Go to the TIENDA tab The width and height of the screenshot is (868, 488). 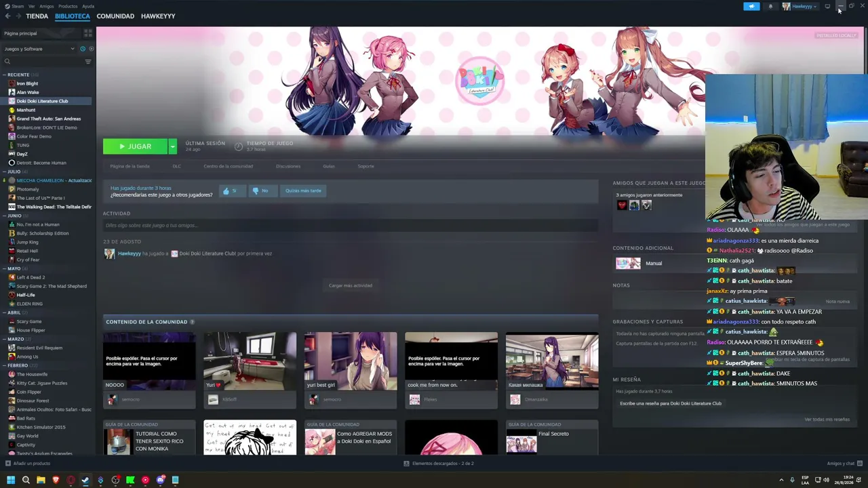pyautogui.click(x=37, y=16)
